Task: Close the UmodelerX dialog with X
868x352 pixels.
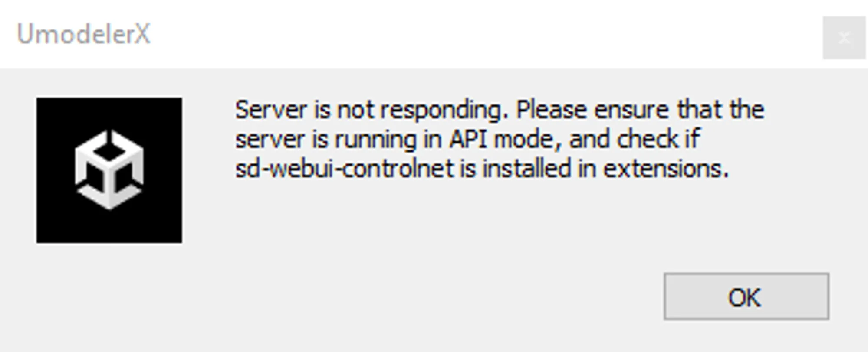Action: tap(844, 38)
